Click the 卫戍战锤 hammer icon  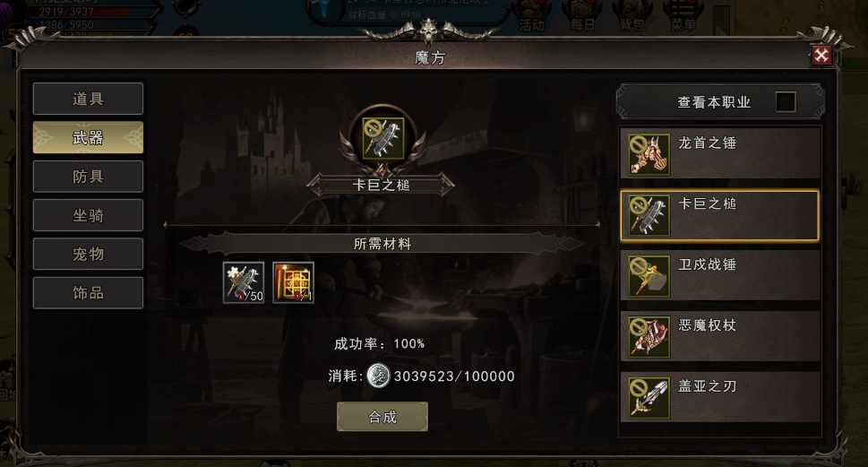pos(649,276)
